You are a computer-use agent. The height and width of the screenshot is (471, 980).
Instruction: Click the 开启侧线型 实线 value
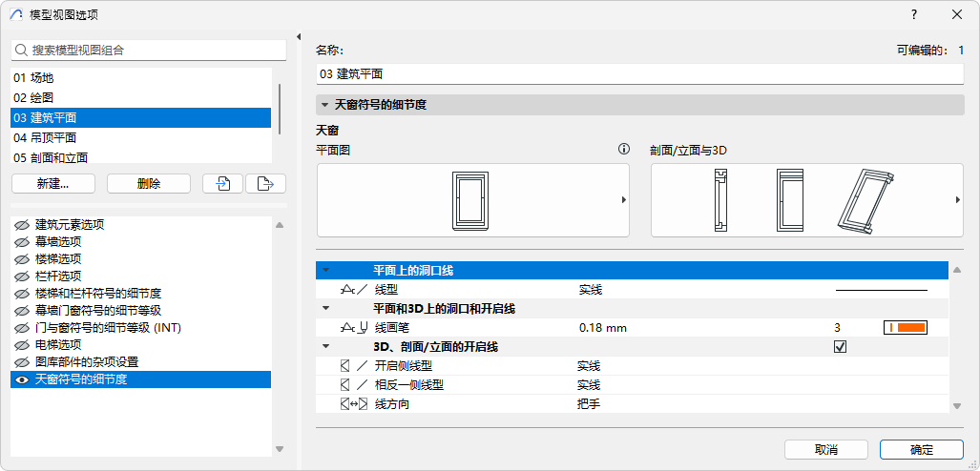coord(589,366)
